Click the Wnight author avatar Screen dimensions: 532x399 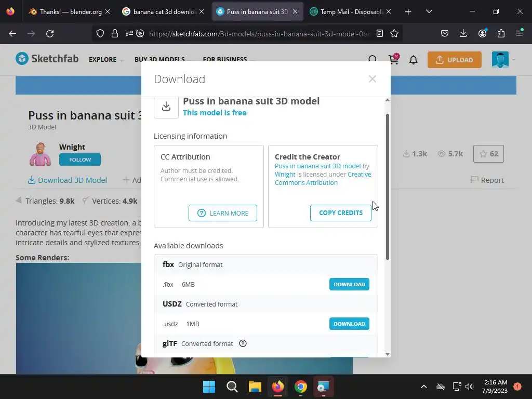[x=40, y=154]
